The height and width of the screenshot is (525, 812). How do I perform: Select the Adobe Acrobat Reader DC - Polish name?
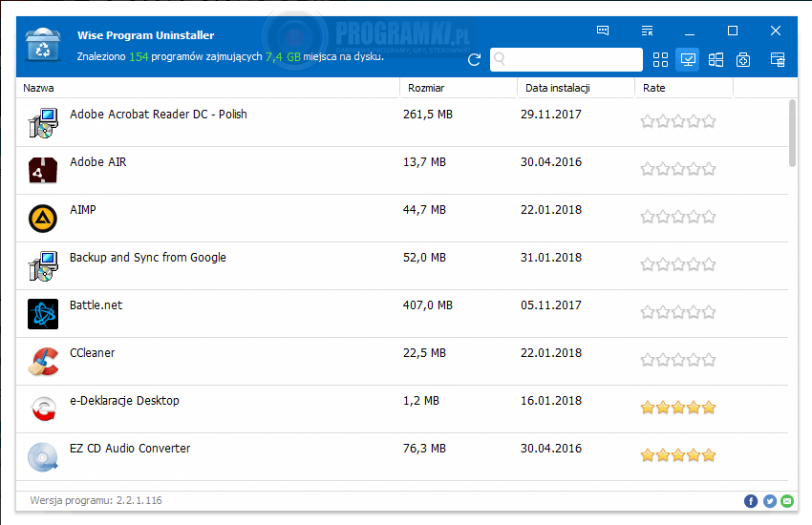click(159, 115)
